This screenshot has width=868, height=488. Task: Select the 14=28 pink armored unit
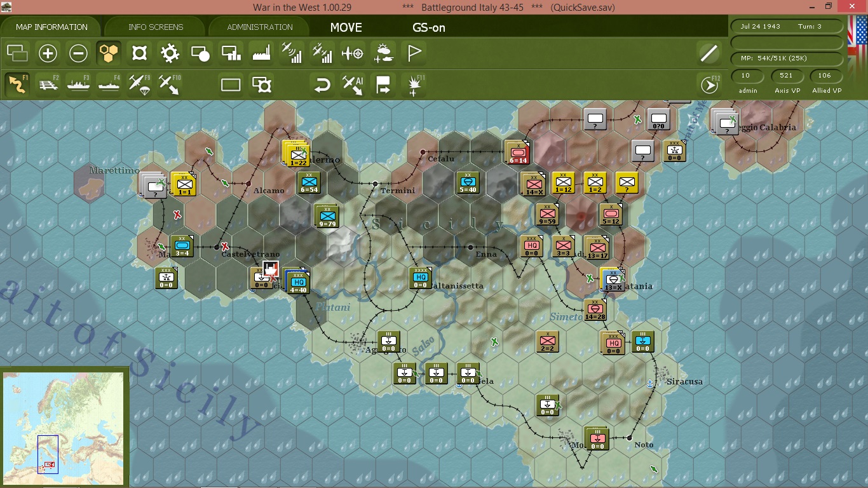(595, 310)
